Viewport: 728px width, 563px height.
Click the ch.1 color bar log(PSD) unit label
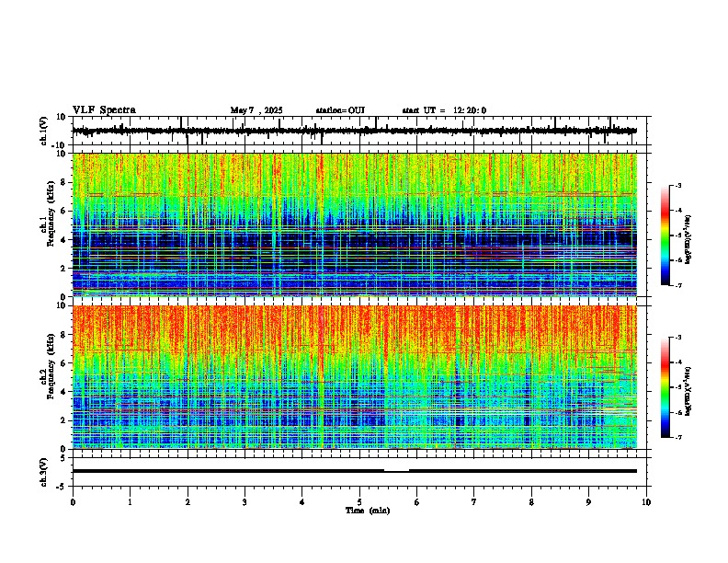coord(688,240)
